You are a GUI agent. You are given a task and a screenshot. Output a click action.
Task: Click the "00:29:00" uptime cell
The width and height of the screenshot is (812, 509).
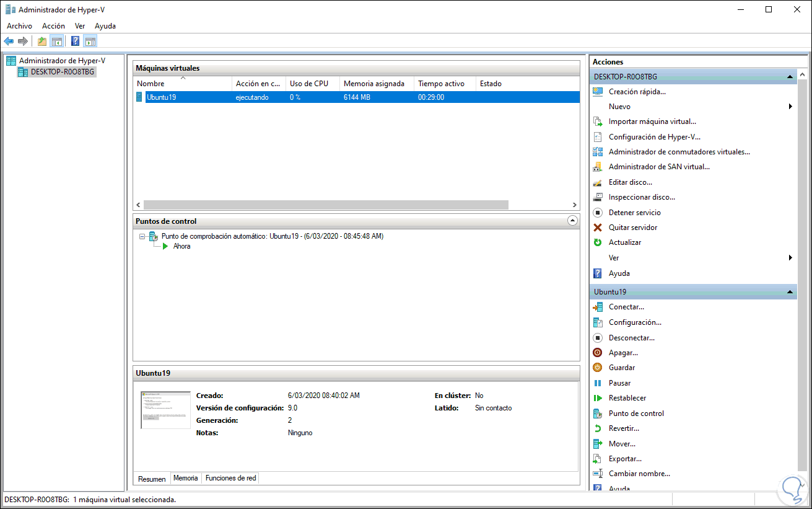[431, 97]
